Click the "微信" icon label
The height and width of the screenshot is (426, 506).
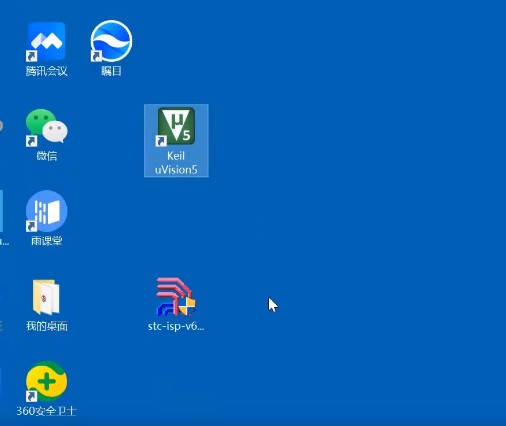coord(47,156)
